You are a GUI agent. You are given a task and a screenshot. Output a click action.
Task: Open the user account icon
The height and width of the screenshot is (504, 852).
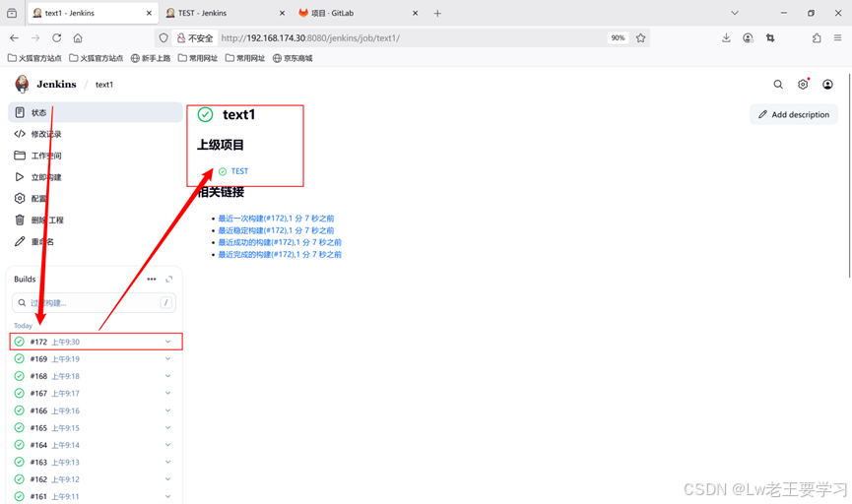point(827,85)
